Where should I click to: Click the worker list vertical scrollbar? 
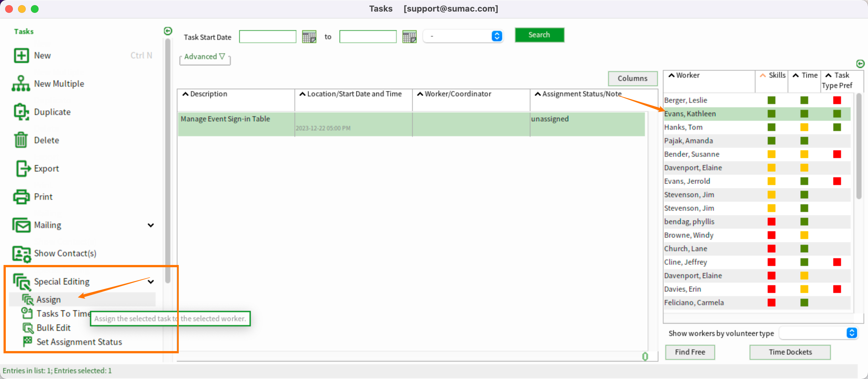click(859, 146)
